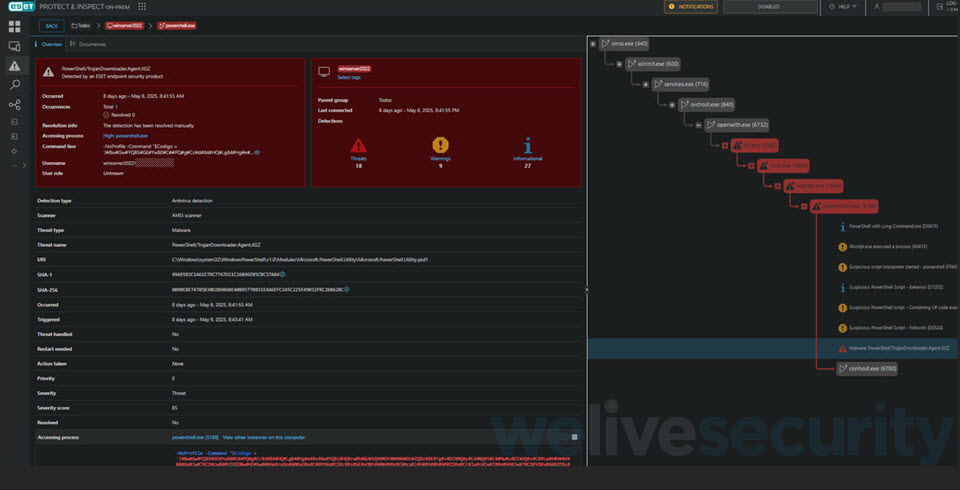Click the info icon next to SHA-256 hash
Viewport: 960px width, 490px height.
coord(347,289)
